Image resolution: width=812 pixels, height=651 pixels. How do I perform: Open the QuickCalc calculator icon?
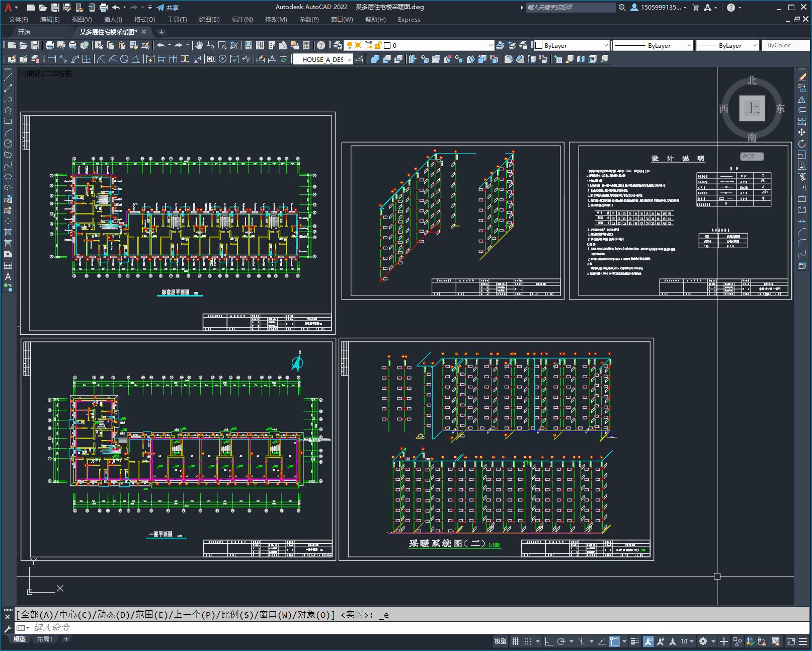306,45
